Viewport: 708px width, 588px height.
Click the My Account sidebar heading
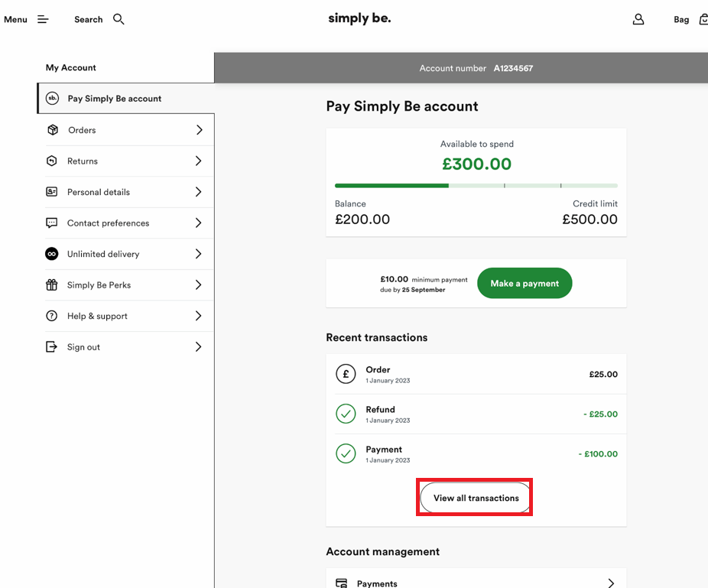coord(71,68)
